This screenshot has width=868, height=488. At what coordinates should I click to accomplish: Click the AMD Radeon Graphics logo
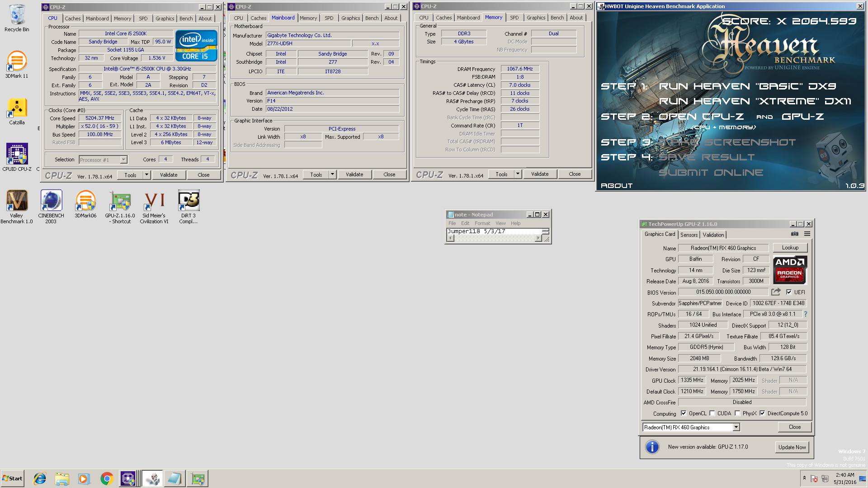click(789, 270)
